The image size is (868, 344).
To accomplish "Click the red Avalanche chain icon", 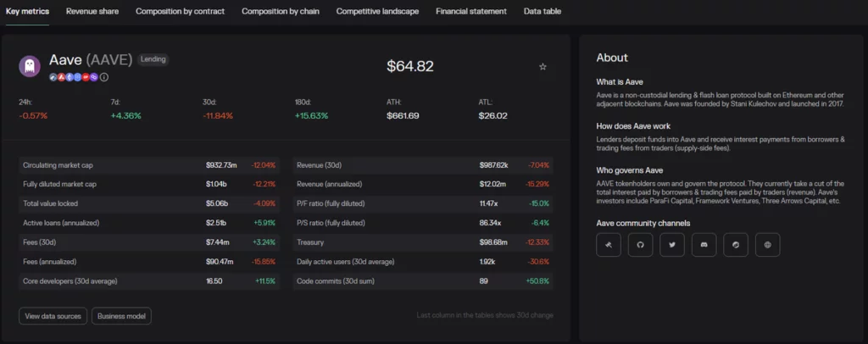I will click(60, 77).
